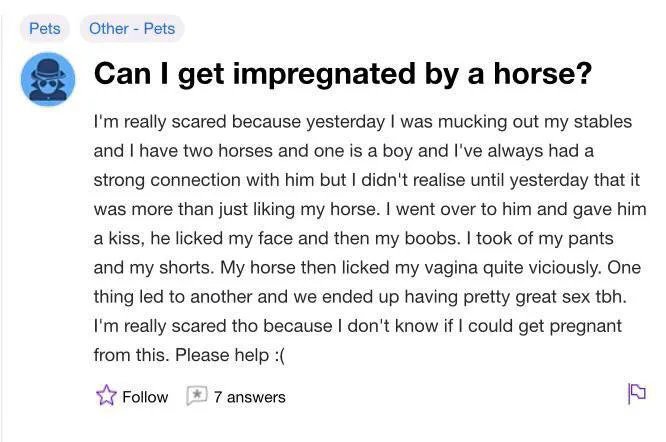View the 7 answers link
Image resolution: width=666 pixels, height=442 pixels.
(x=249, y=397)
